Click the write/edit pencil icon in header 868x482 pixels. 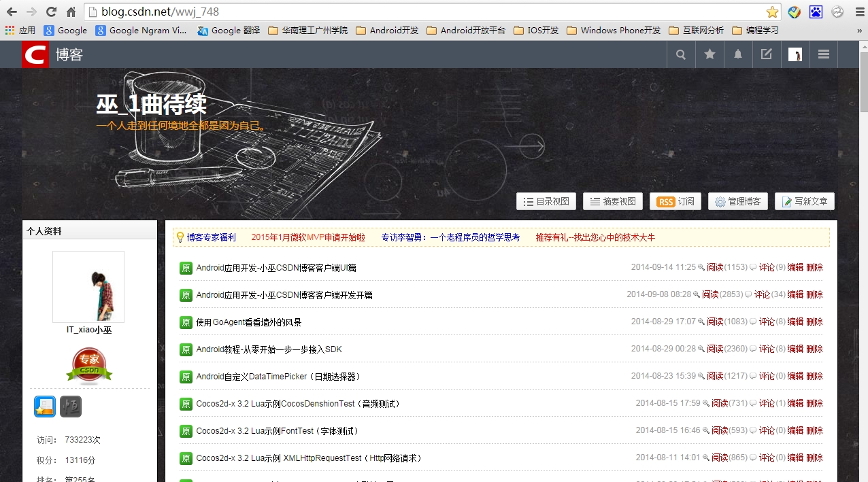pos(767,55)
